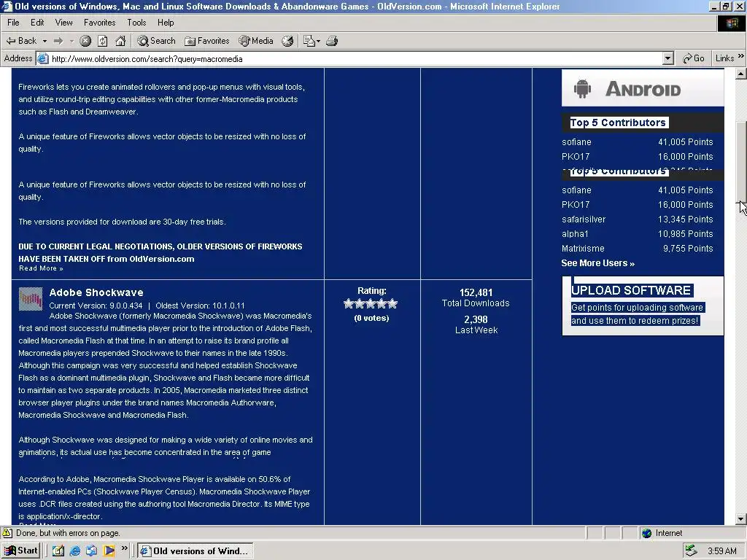Viewport: 747px width, 560px height.
Task: Open the File menu
Action: [x=13, y=23]
